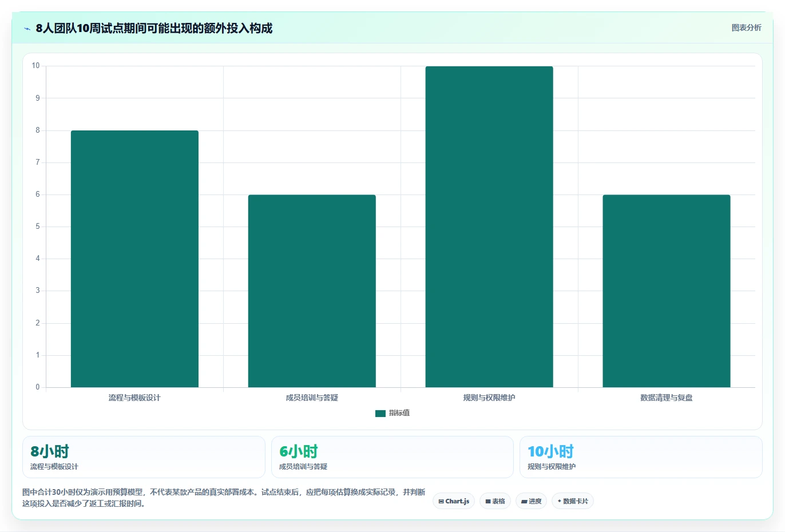Screen dimensions: 785x532
Task: Select the 进度 tag chip
Action: pos(531,501)
